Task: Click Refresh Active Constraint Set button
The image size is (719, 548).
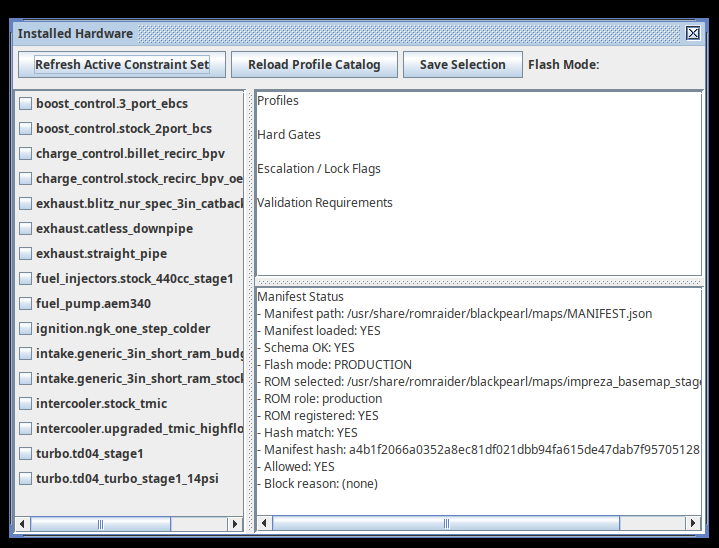Action: (x=122, y=65)
